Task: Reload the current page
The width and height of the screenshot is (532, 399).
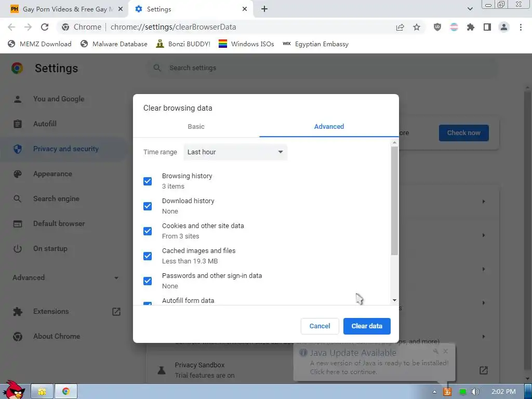Action: [x=45, y=27]
